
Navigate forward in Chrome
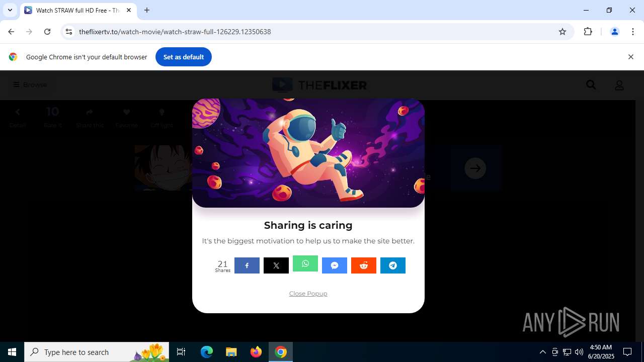point(29,32)
